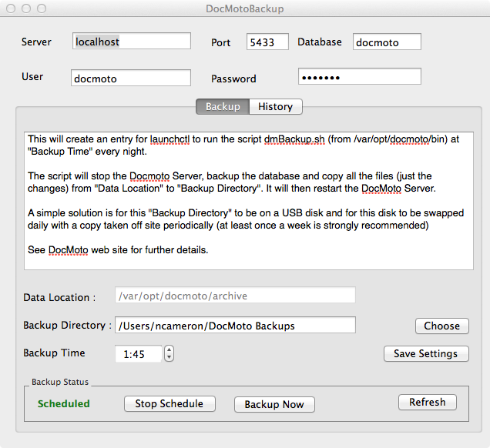Stop the backup schedule
The height and width of the screenshot is (448, 490).
click(169, 403)
